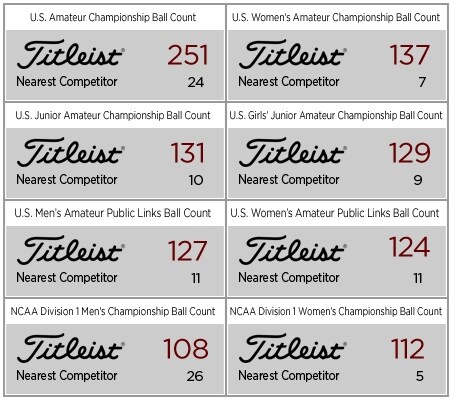Click Titleist logo in U.S. Girls' Junior Amateur panel
This screenshot has height=400, width=454.
pos(293,152)
